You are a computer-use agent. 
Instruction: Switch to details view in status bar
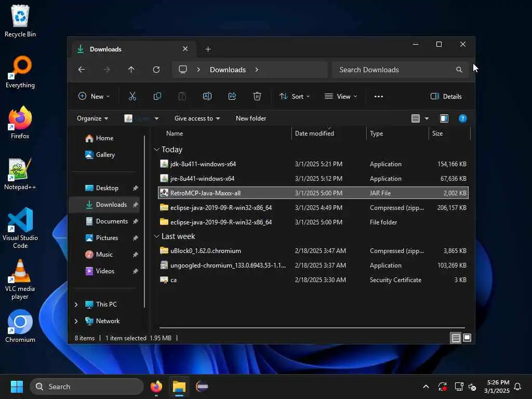coord(456,338)
